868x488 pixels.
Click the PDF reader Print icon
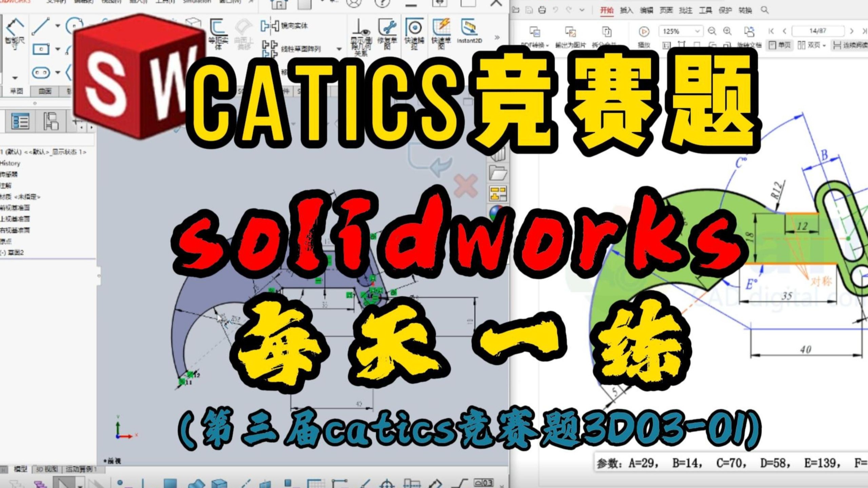point(542,10)
